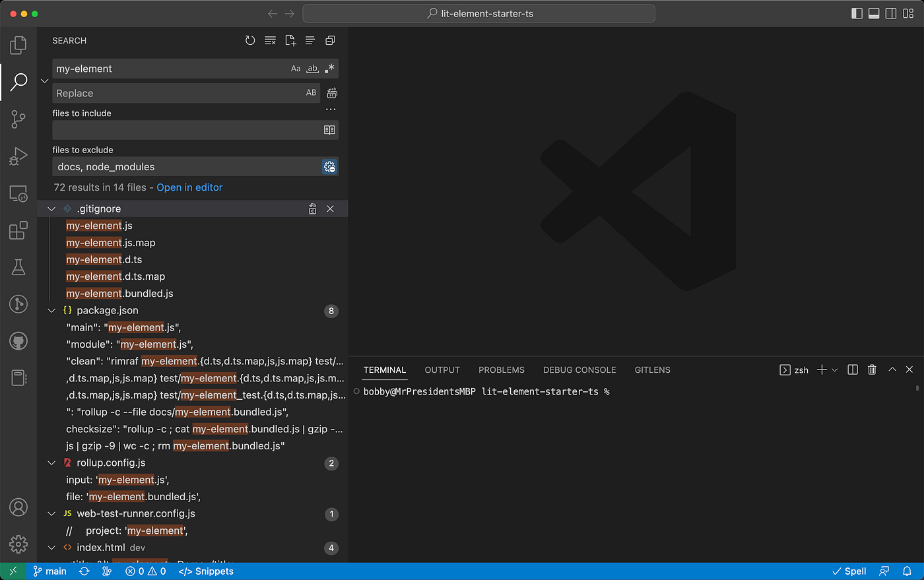Collapse the .gitignore search results

pyautogui.click(x=51, y=209)
